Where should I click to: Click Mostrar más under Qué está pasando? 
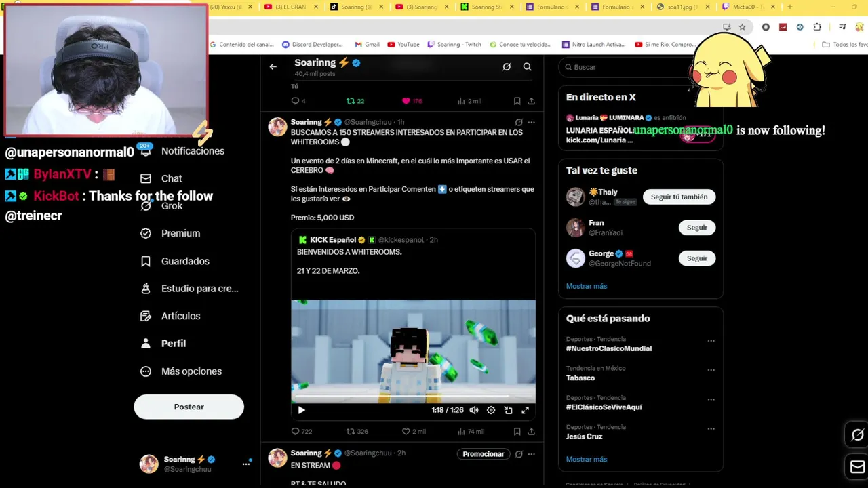(587, 459)
